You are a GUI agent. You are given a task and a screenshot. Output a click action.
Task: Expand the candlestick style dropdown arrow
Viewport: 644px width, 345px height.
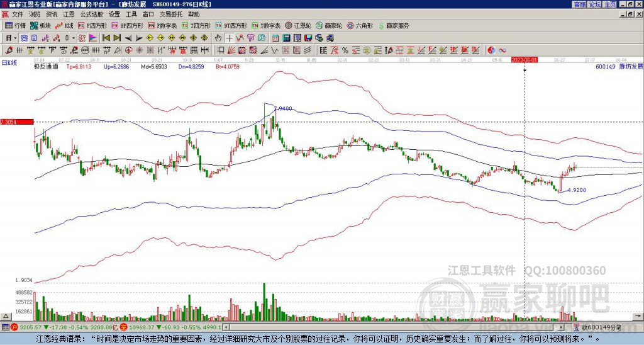(74, 38)
